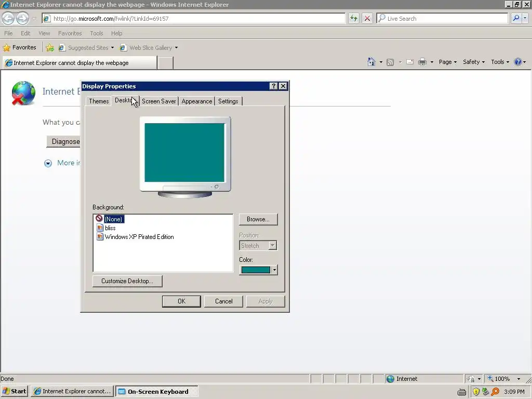Open the teal Color picker swatch
This screenshot has width=532, height=399.
pos(258,270)
